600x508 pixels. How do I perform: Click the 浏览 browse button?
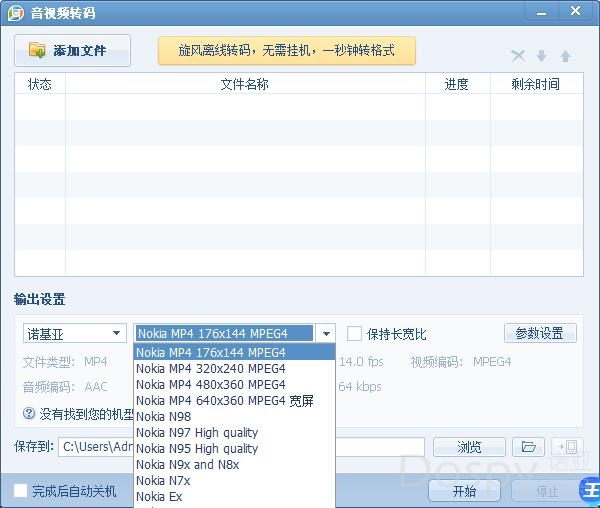(x=469, y=447)
